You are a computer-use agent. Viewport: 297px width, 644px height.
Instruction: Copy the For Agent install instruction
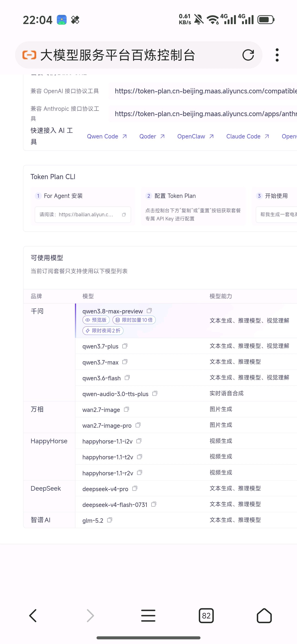(x=124, y=214)
